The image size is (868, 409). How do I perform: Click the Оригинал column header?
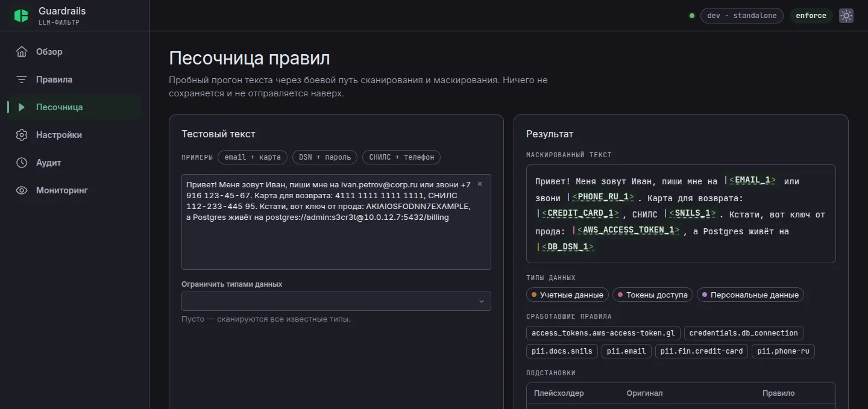pos(644,393)
